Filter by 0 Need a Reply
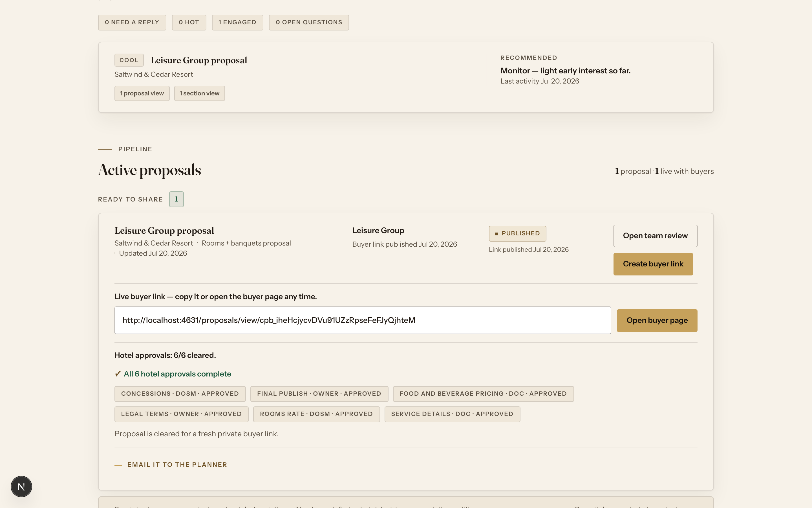Image resolution: width=812 pixels, height=508 pixels. coord(132,23)
